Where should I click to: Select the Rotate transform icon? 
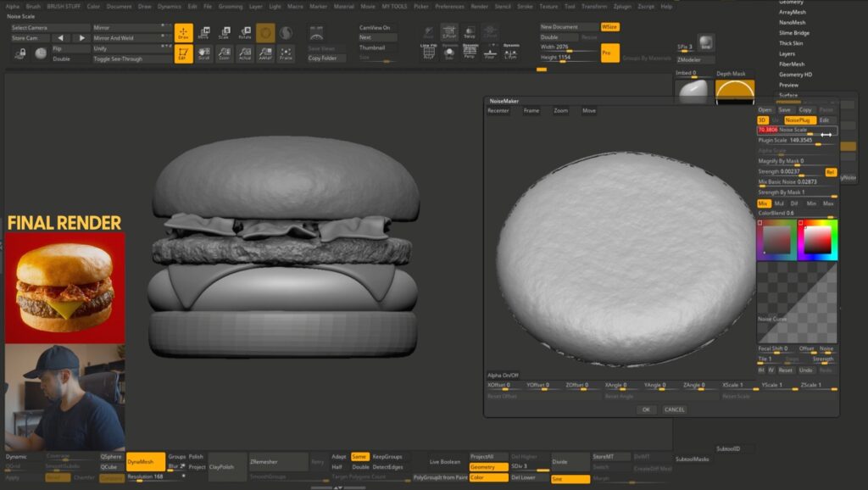(245, 33)
